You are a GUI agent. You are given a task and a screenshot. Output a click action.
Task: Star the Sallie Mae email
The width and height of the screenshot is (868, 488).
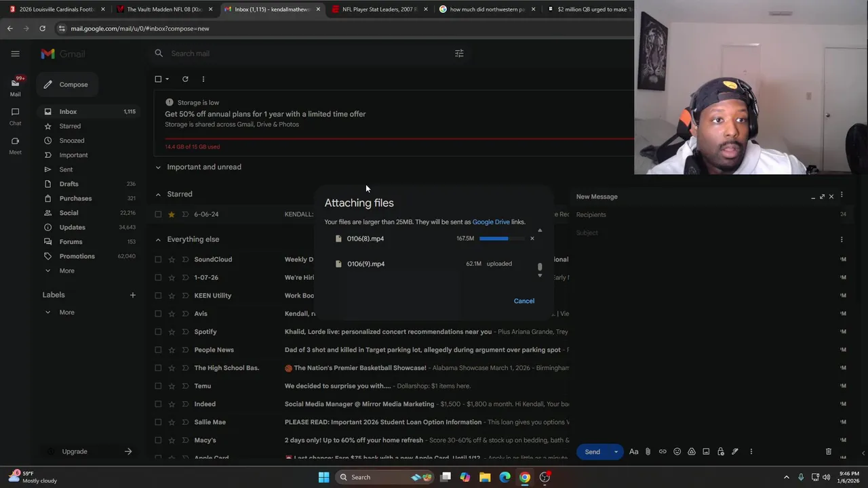click(x=172, y=422)
